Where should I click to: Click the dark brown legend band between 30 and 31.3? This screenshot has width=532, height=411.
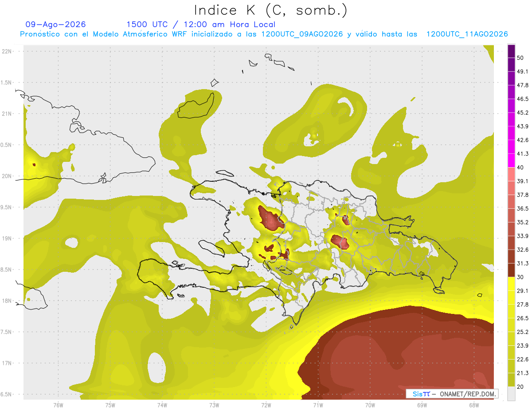pos(511,270)
